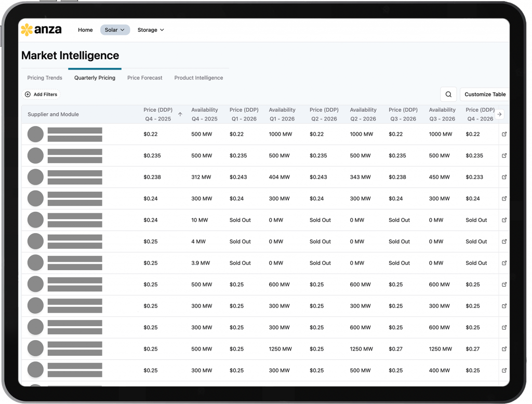532x404 pixels.
Task: Click the scroll-right arrow in table header
Action: coord(499,114)
